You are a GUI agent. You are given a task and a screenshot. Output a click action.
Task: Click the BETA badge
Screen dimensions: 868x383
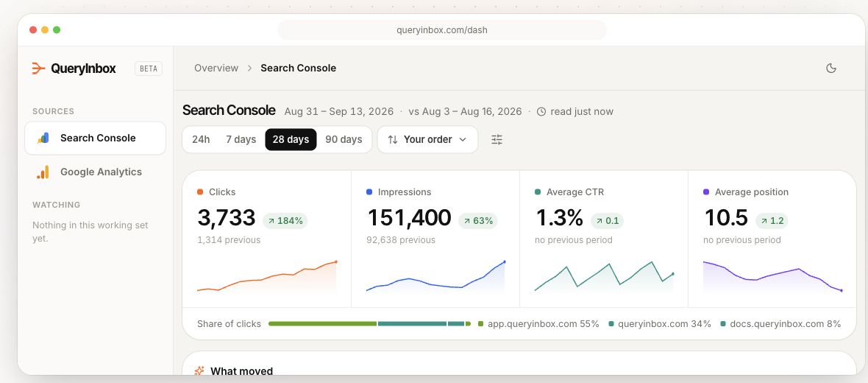(149, 68)
